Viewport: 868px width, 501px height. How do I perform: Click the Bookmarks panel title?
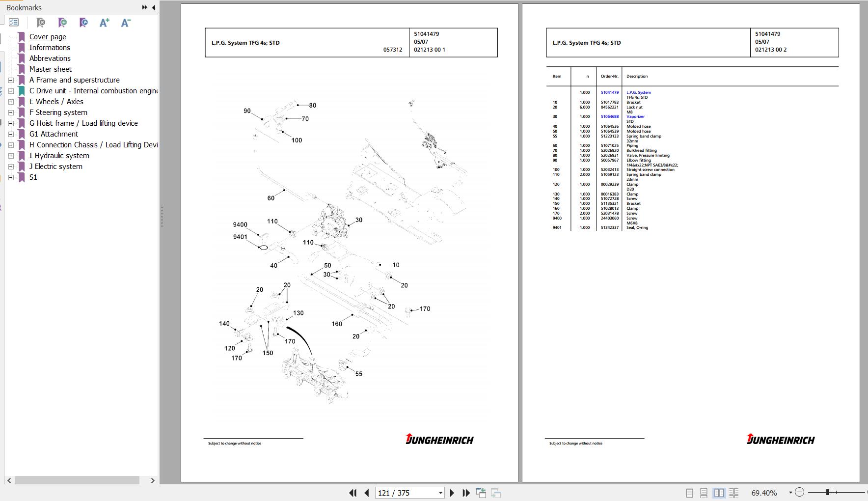(x=24, y=8)
